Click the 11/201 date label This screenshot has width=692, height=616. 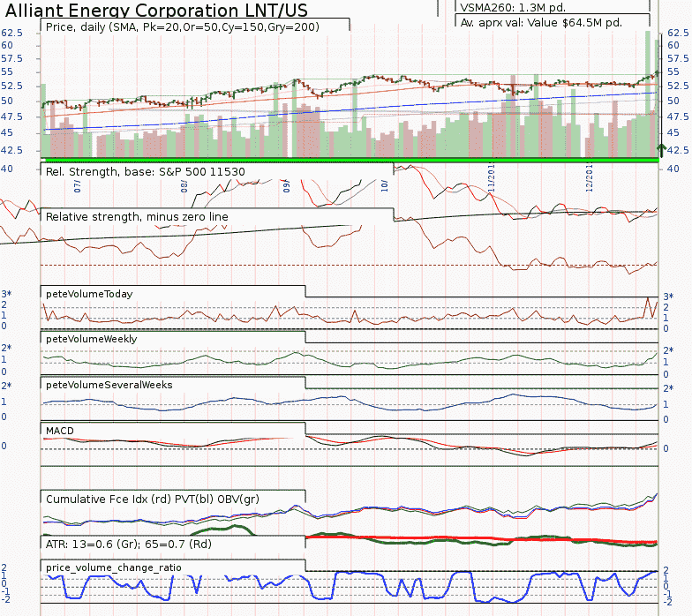491,178
